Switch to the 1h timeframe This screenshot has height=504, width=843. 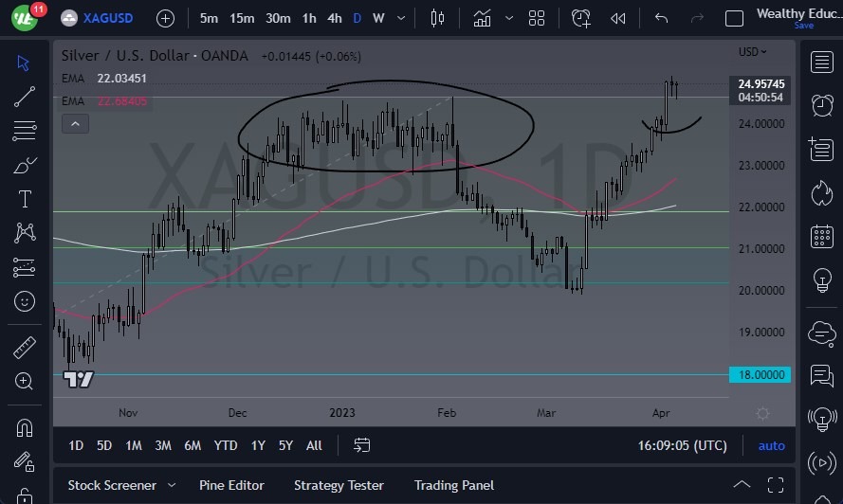309,18
